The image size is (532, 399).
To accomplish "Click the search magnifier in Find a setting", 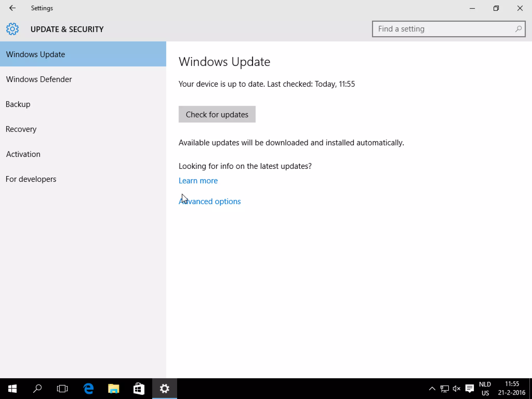I will click(518, 29).
